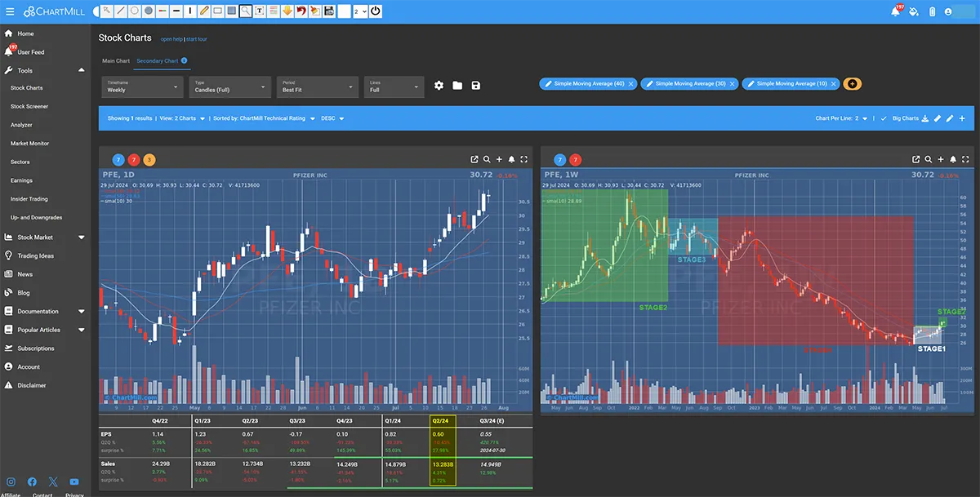Open the Facebook social link

(33, 482)
